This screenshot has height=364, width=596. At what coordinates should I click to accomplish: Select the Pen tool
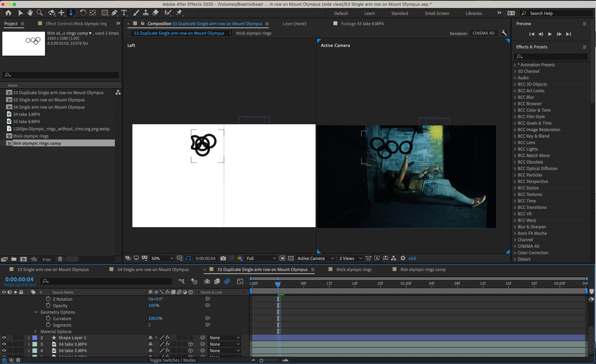point(114,13)
